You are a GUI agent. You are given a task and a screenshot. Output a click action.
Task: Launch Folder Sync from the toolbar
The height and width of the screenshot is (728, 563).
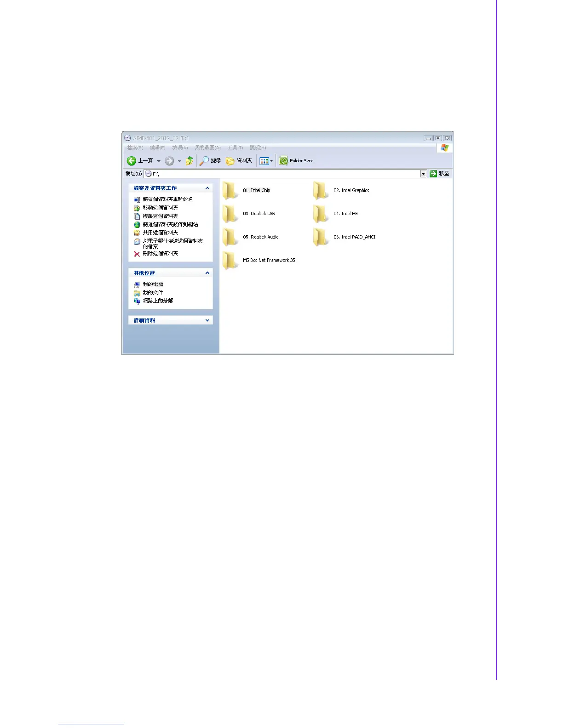pyautogui.click(x=296, y=161)
